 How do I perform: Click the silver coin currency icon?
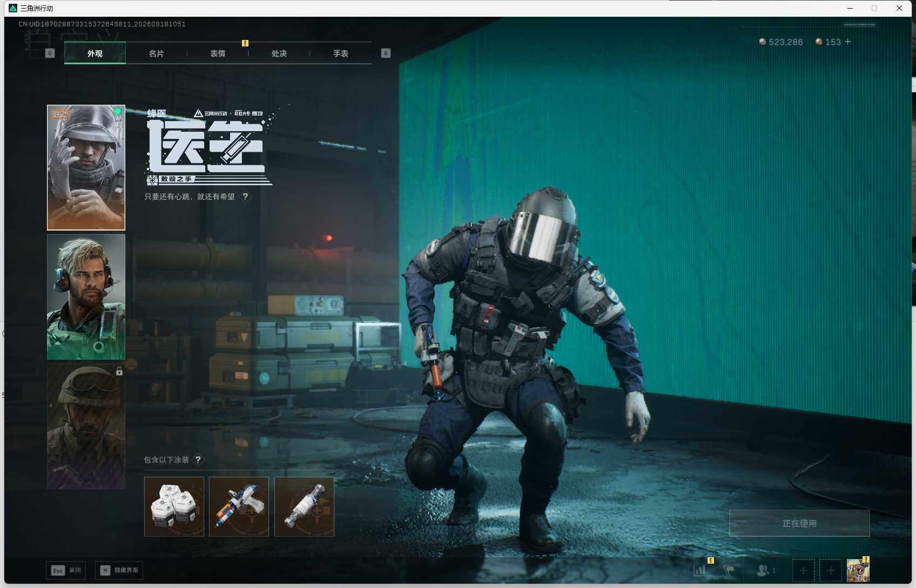(x=763, y=42)
